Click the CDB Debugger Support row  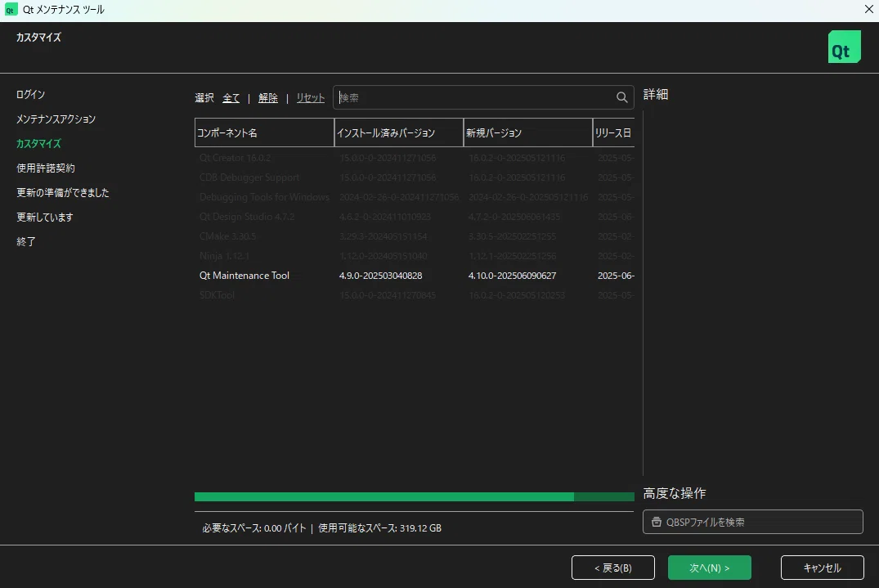coord(415,177)
